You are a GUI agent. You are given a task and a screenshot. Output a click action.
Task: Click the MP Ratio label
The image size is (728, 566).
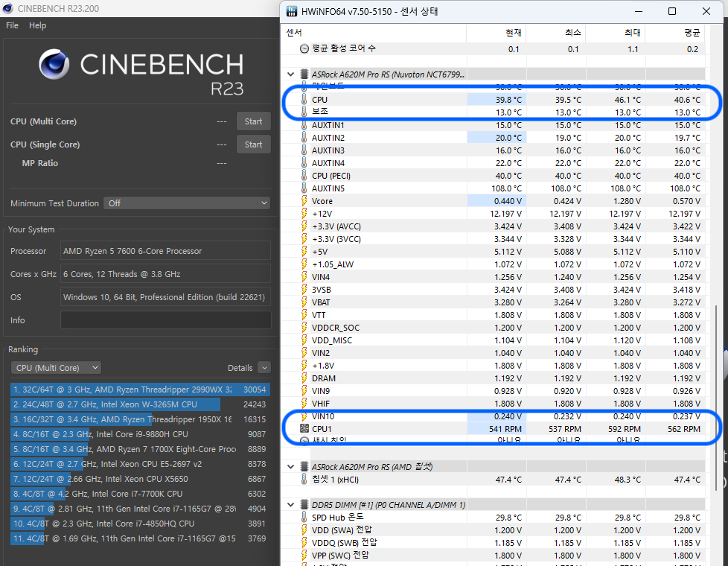[x=40, y=163]
